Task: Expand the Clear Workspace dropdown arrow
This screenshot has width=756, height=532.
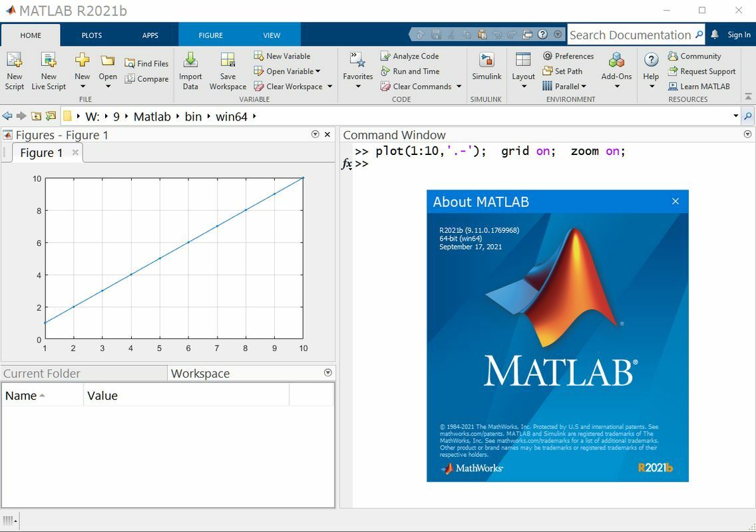Action: [329, 86]
